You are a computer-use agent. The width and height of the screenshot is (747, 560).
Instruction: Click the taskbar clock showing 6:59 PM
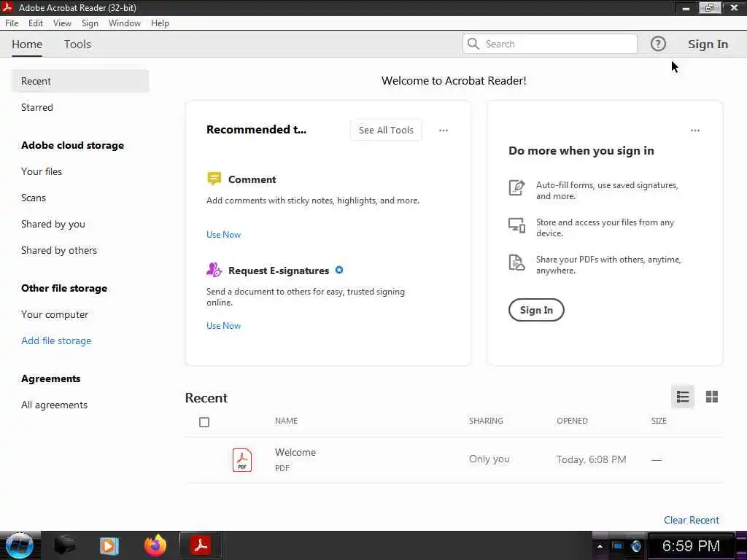pyautogui.click(x=691, y=545)
